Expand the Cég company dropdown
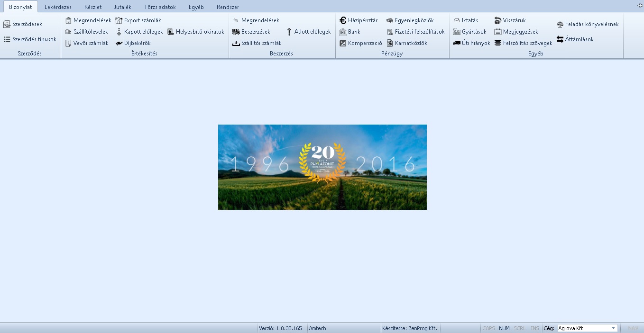The height and width of the screenshot is (333, 644). (613, 328)
